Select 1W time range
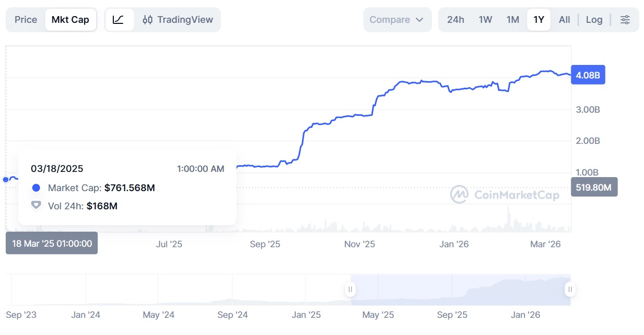This screenshot has height=335, width=644. [485, 20]
